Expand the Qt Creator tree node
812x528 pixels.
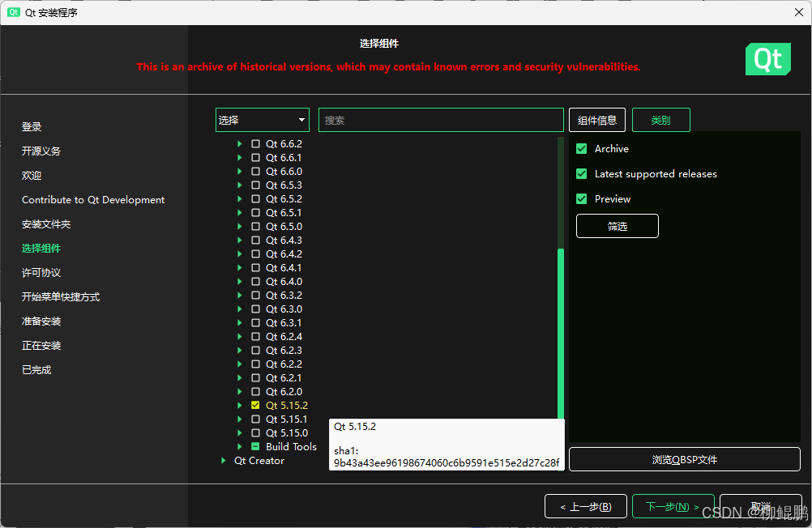[223, 461]
